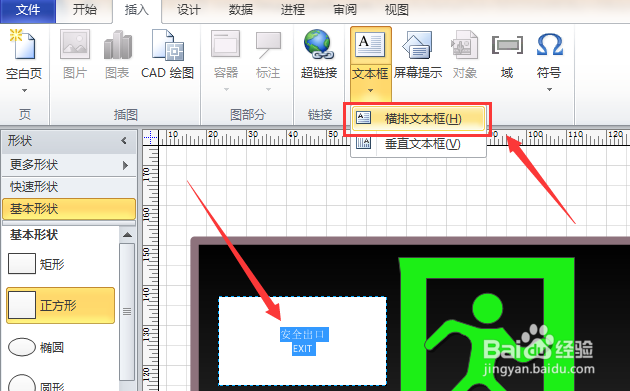Viewport: 630px width, 391px height.
Task: Click the 图片 insert picture icon
Action: tap(75, 44)
